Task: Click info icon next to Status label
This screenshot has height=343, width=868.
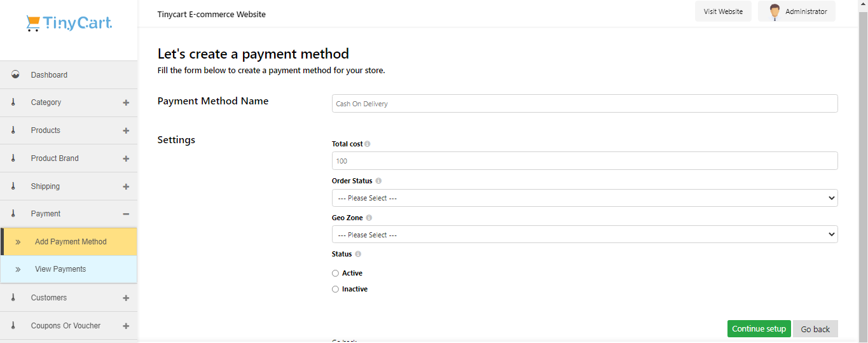Action: coord(358,254)
